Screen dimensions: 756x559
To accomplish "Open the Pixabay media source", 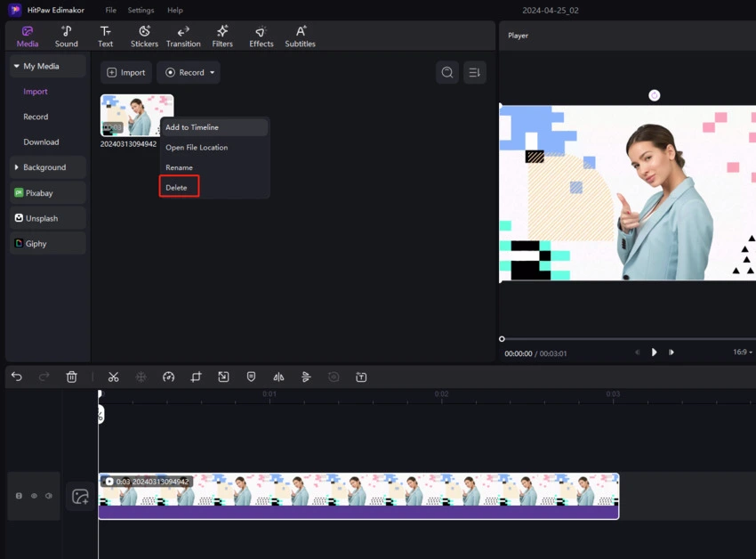I will [39, 193].
